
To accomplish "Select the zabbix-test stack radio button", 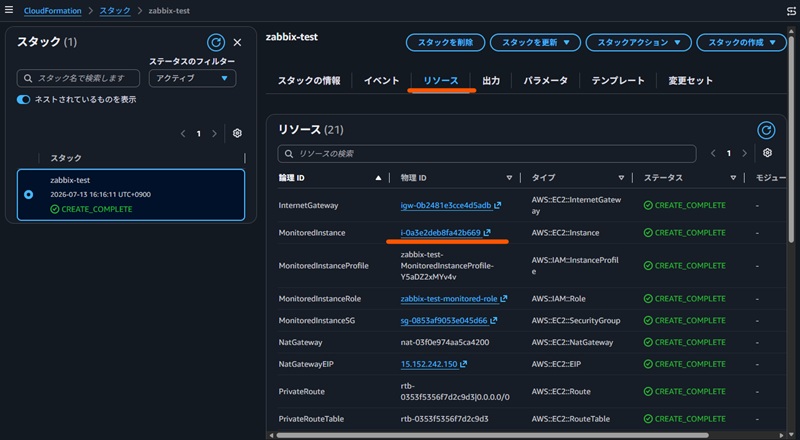I will pos(29,194).
